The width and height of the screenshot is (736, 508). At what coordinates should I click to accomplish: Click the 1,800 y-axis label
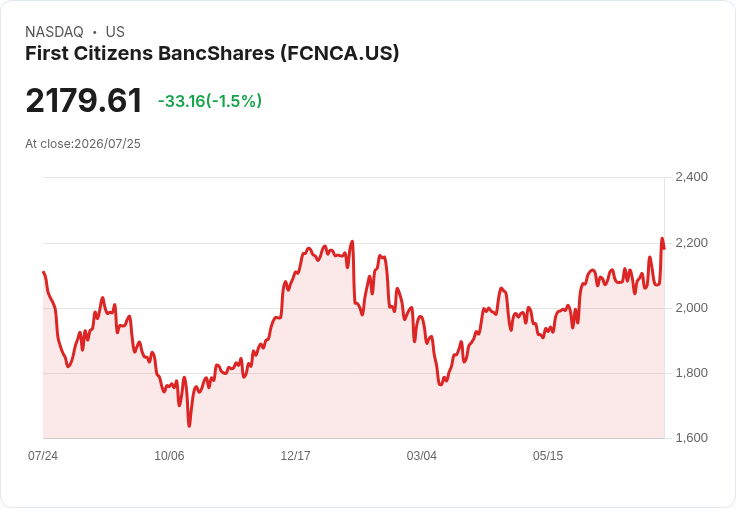click(x=691, y=373)
